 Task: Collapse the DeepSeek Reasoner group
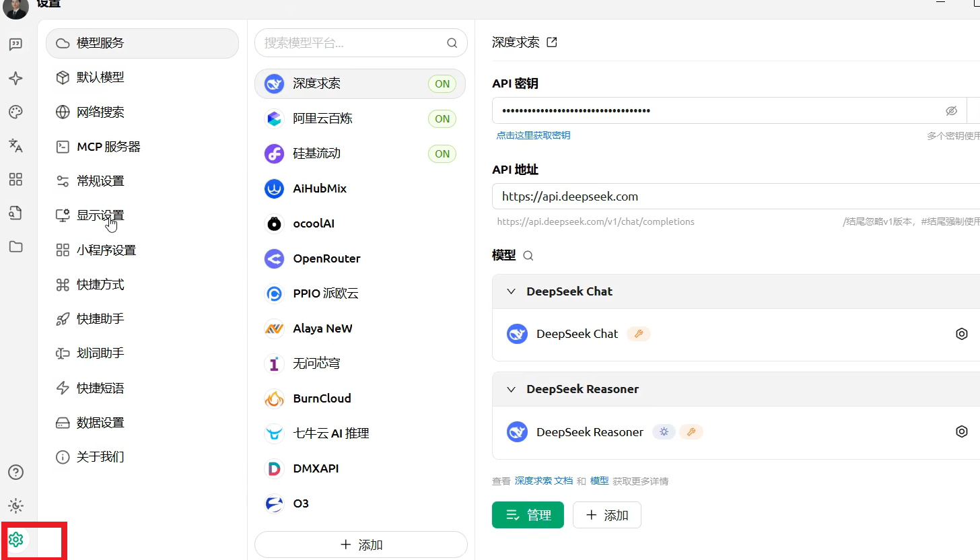click(512, 389)
